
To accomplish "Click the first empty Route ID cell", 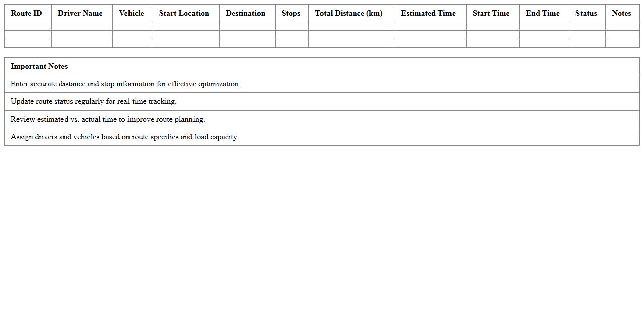I will 26,26.
